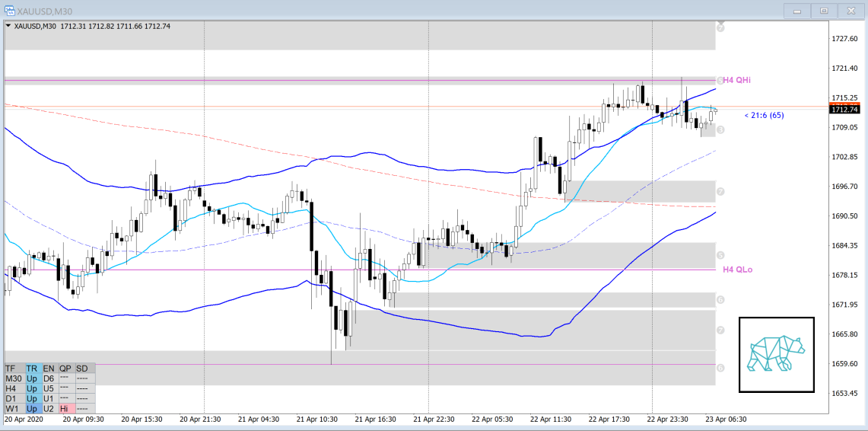This screenshot has width=868, height=431.
Task: Click the EN column header in table
Action: (48, 368)
